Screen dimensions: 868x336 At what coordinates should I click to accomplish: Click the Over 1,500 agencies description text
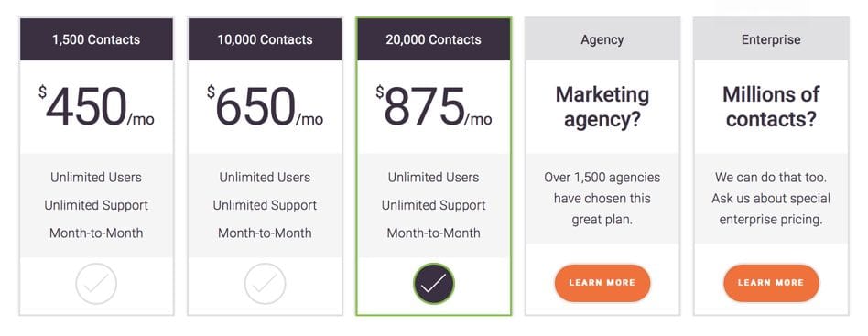602,198
